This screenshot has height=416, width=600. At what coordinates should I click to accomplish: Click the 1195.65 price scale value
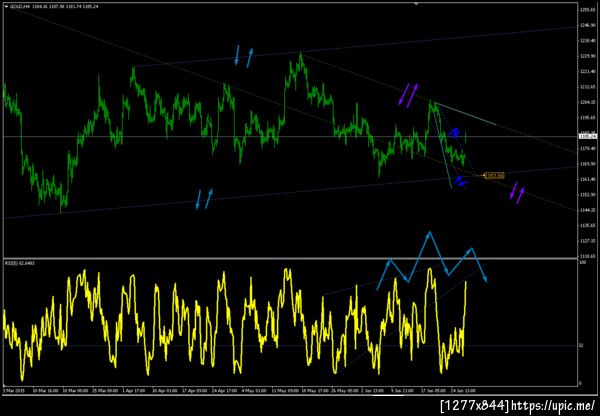pyautogui.click(x=588, y=117)
